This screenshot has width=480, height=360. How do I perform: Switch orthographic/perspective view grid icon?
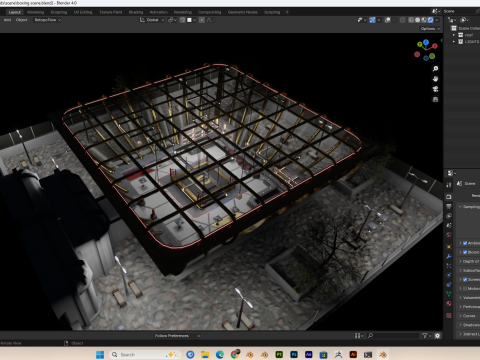(x=435, y=99)
